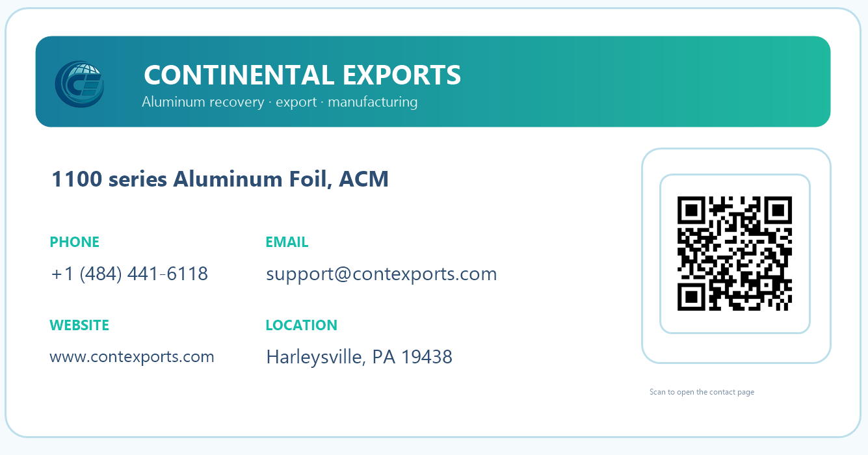Click the PHONE field label

pos(75,242)
